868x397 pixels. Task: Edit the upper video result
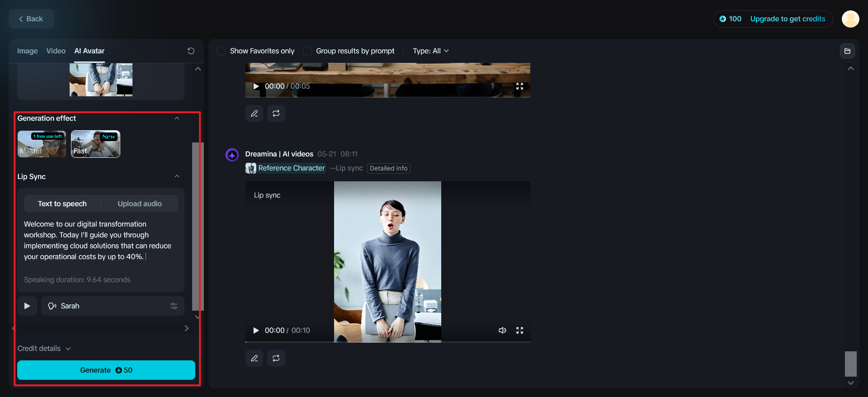[254, 113]
